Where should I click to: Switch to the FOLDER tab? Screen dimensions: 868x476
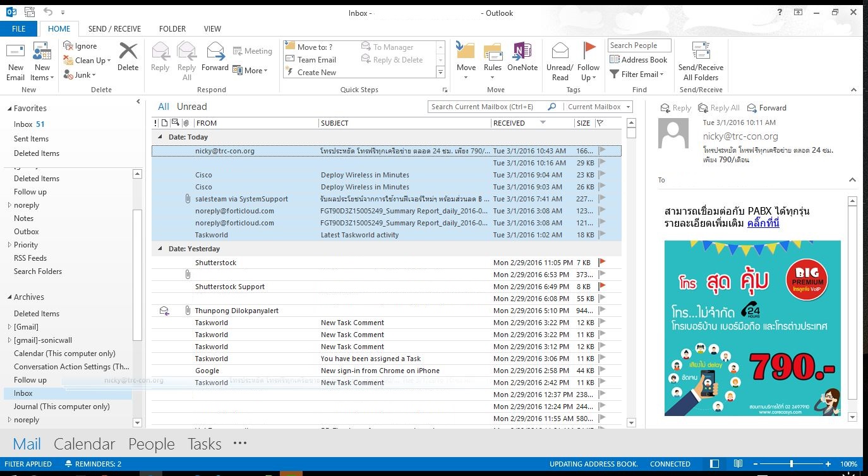[x=172, y=28]
